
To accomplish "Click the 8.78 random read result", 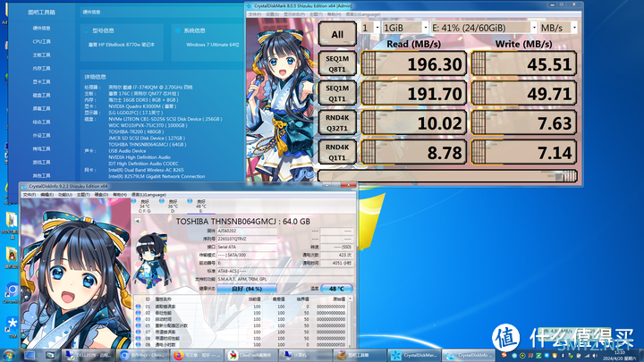I will coord(414,152).
